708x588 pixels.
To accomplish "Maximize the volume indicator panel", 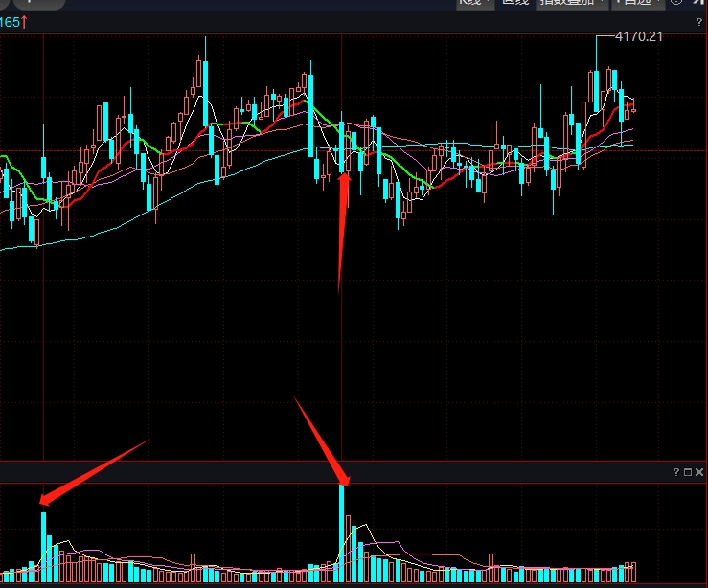I will pyautogui.click(x=687, y=472).
